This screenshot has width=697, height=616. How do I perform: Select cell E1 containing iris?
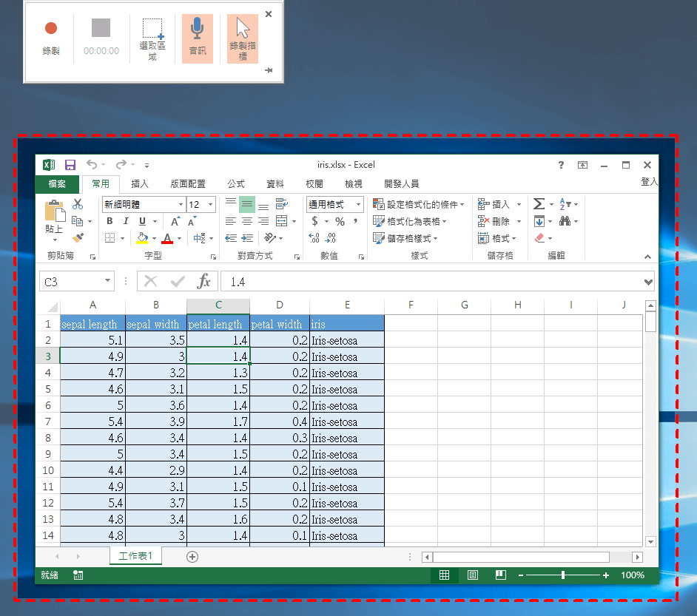pos(346,324)
